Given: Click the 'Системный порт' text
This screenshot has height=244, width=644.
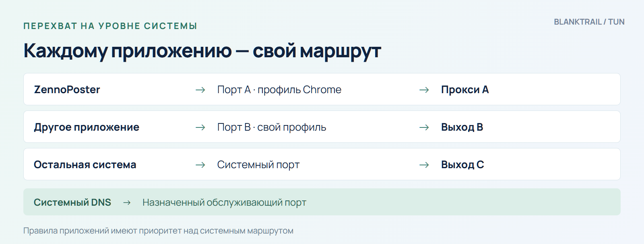Looking at the screenshot, I should click(258, 165).
